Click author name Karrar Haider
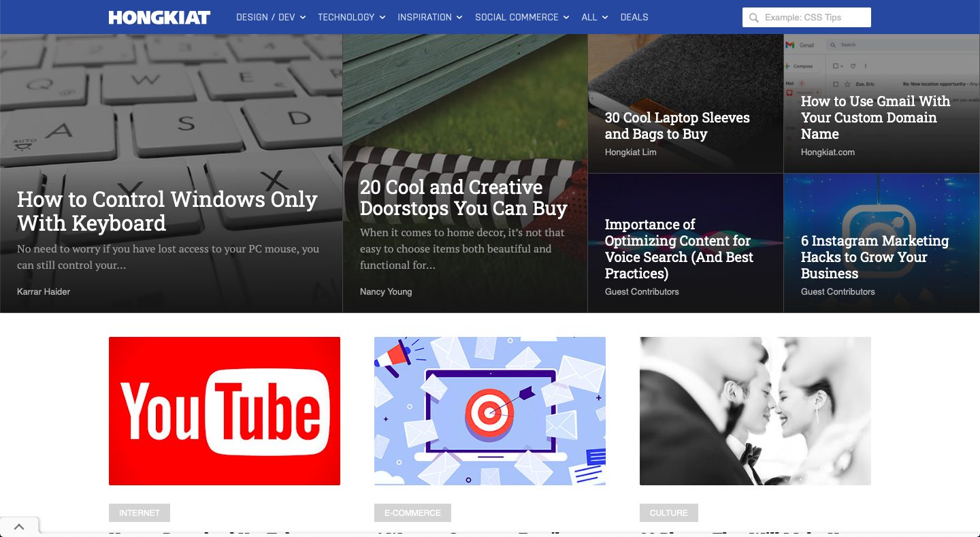 point(44,291)
